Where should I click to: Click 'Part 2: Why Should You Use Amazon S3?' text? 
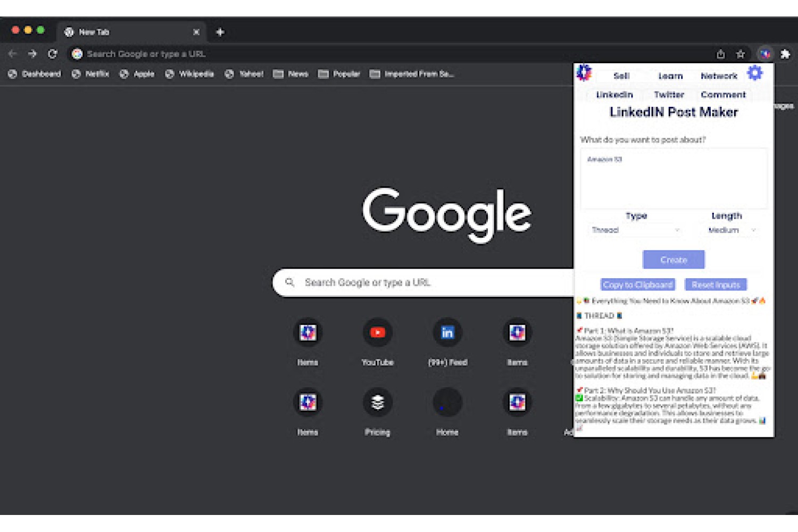pyautogui.click(x=650, y=390)
